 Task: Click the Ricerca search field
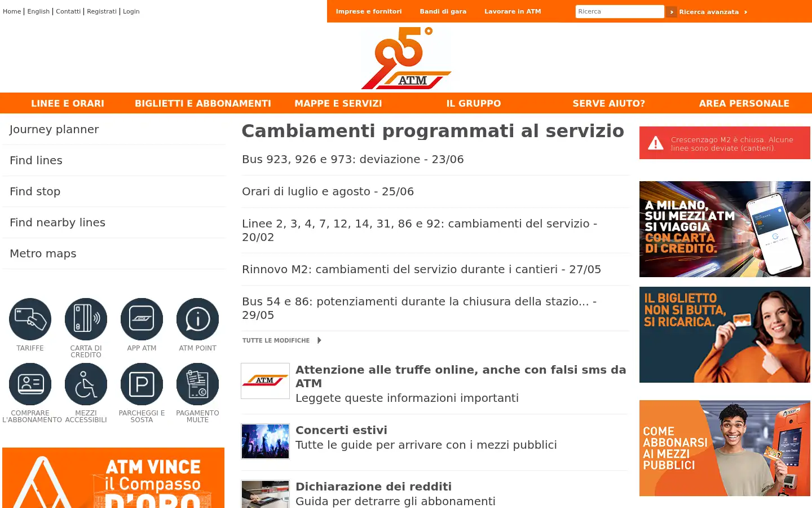[x=620, y=11]
